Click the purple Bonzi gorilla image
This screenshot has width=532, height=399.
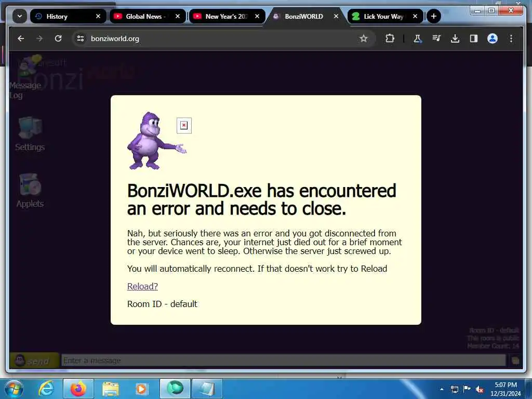pos(156,140)
